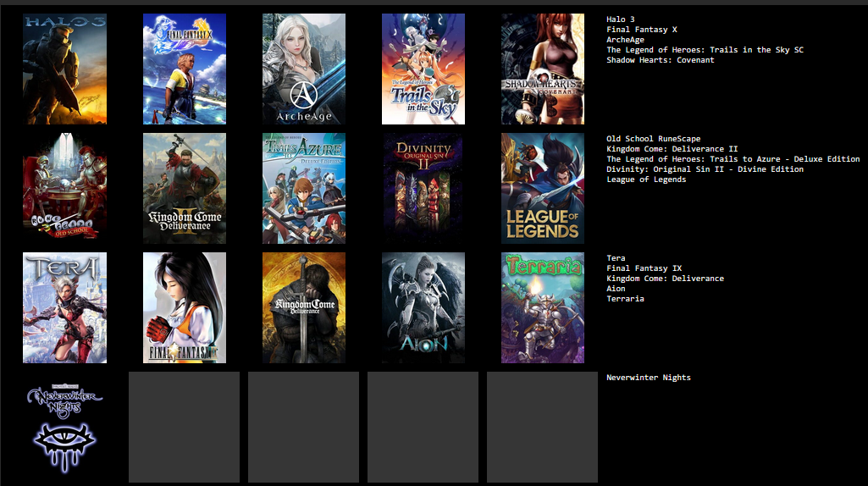The height and width of the screenshot is (486, 868).
Task: Click the 'Halo 3' title text
Action: pos(621,19)
